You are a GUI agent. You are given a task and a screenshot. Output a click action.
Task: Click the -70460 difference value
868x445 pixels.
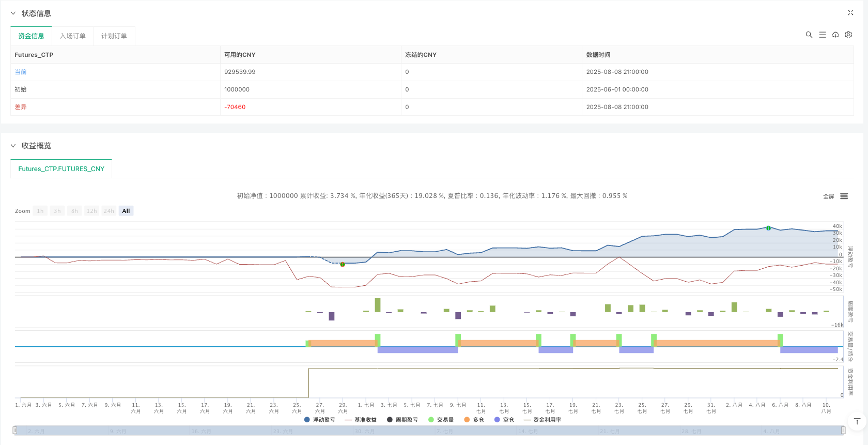(x=235, y=107)
